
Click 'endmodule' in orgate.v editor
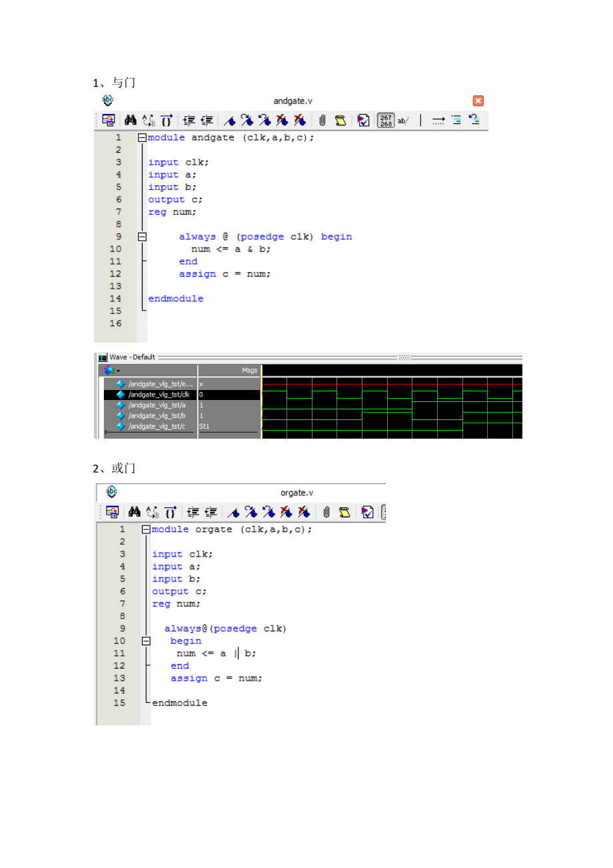179,703
